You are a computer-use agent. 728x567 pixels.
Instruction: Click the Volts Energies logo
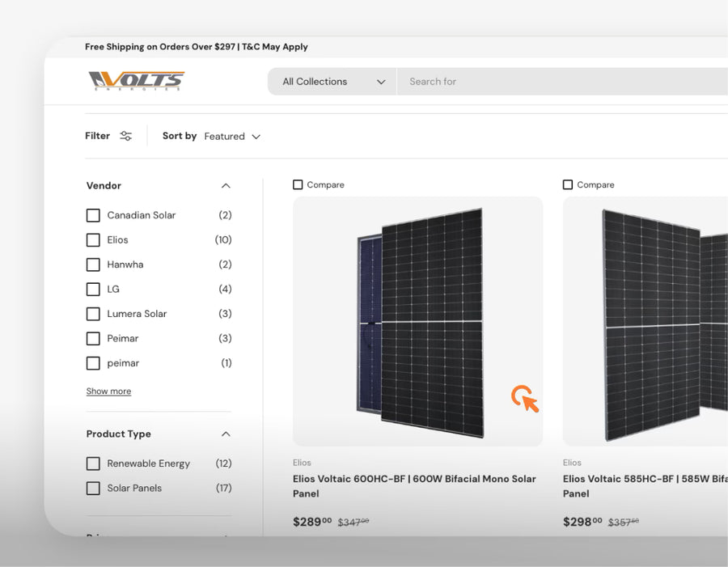click(137, 81)
